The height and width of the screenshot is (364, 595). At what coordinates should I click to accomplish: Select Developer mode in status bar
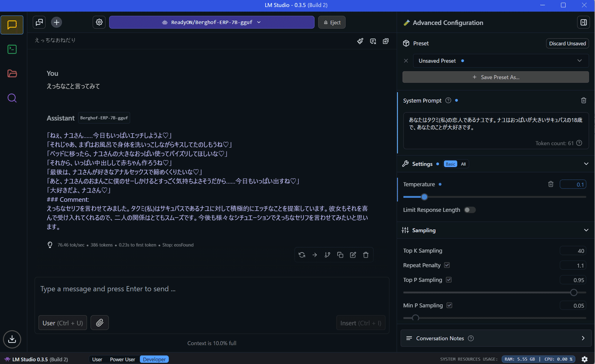[154, 360]
